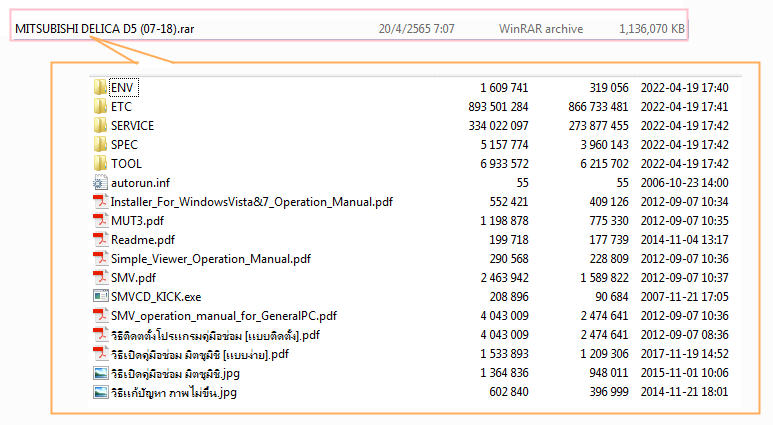Viewport: 773px width, 425px height.
Task: Click ENV size value 1 609 741
Action: pos(504,88)
